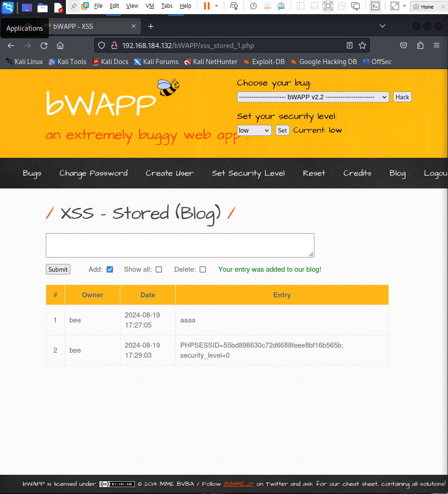Click the tracking protection shield icon
Viewport: 448px width, 494px height.
(x=102, y=46)
